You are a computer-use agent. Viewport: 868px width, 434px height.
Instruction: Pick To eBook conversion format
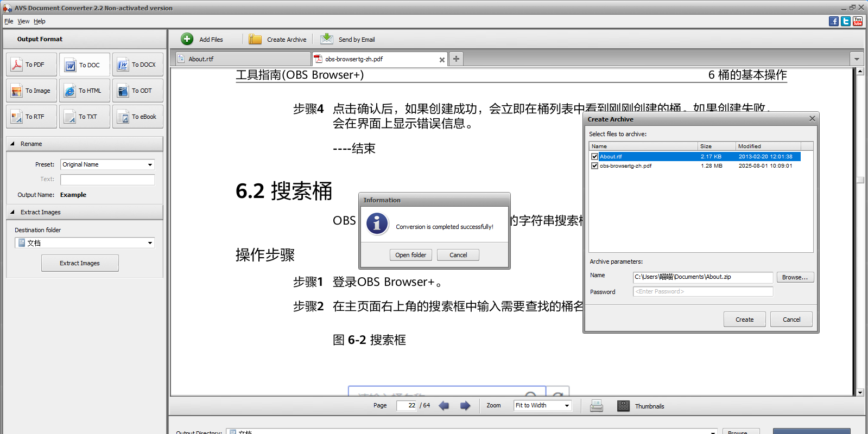[138, 117]
